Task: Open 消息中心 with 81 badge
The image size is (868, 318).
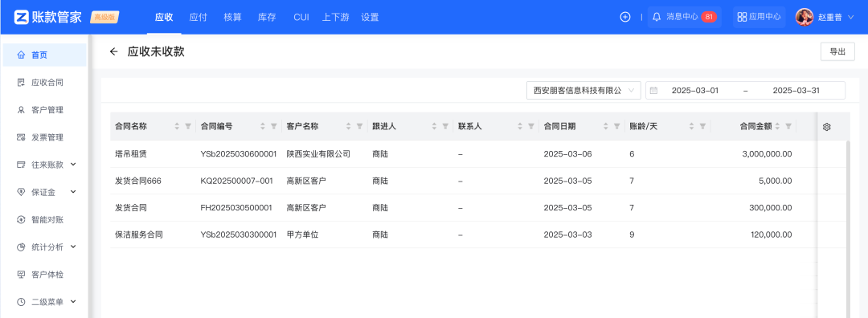Action: point(684,17)
